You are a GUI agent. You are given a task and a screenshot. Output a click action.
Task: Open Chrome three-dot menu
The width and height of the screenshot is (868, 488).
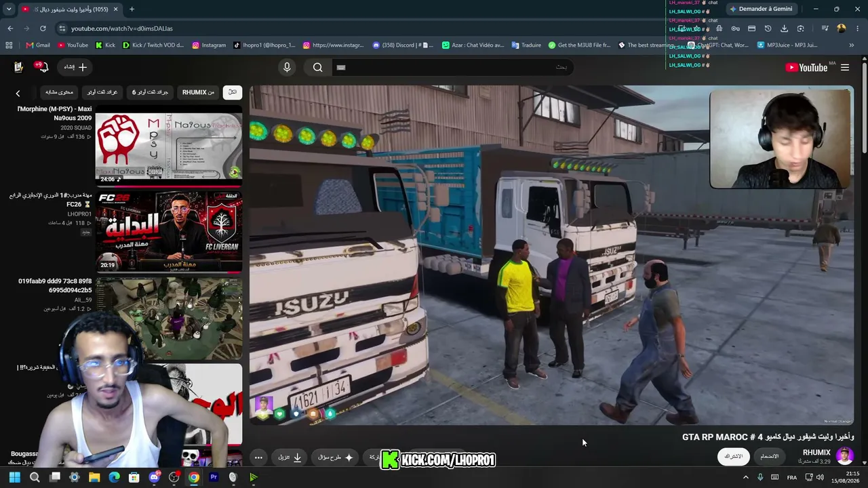pos(857,28)
